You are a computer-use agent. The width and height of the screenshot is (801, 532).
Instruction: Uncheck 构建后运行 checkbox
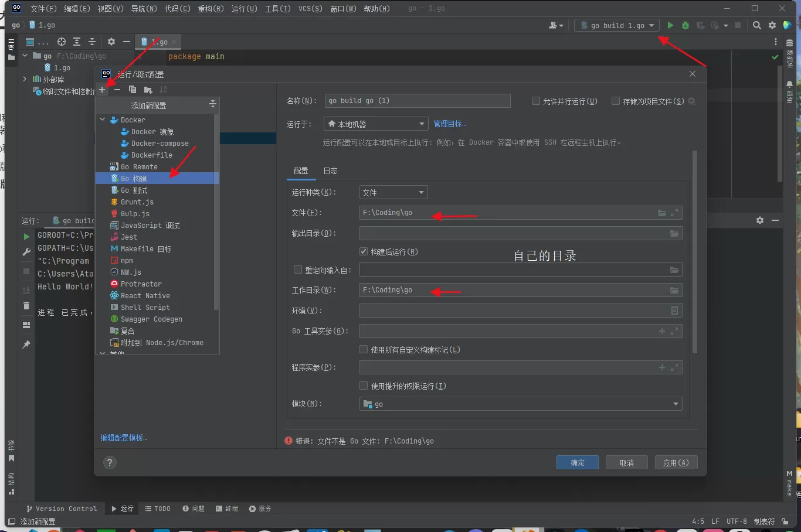364,251
